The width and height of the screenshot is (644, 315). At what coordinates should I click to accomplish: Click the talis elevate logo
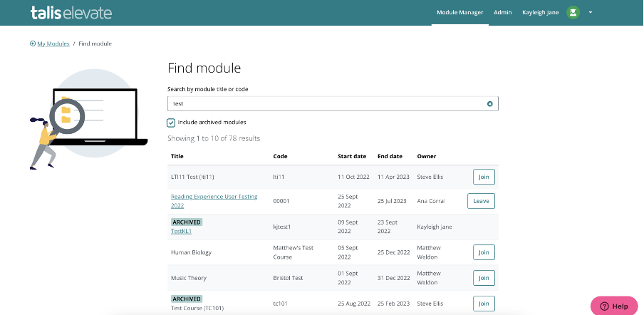71,12
